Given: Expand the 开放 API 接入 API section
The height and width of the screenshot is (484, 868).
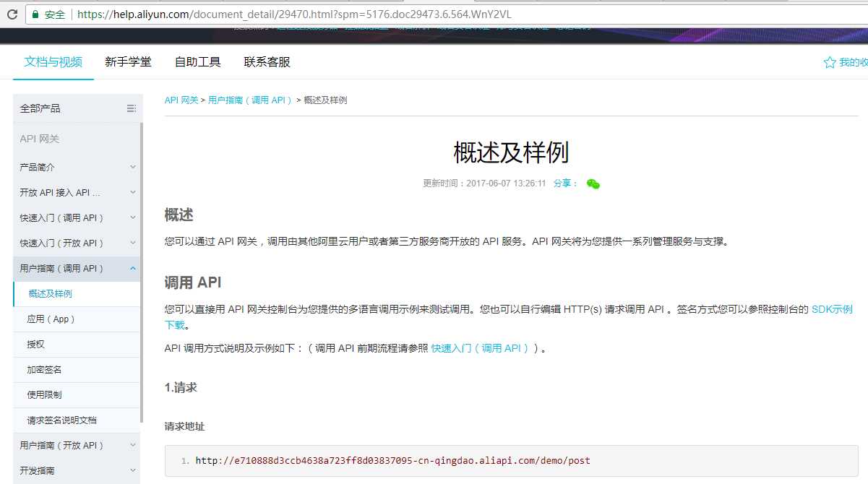Looking at the screenshot, I should click(x=77, y=192).
